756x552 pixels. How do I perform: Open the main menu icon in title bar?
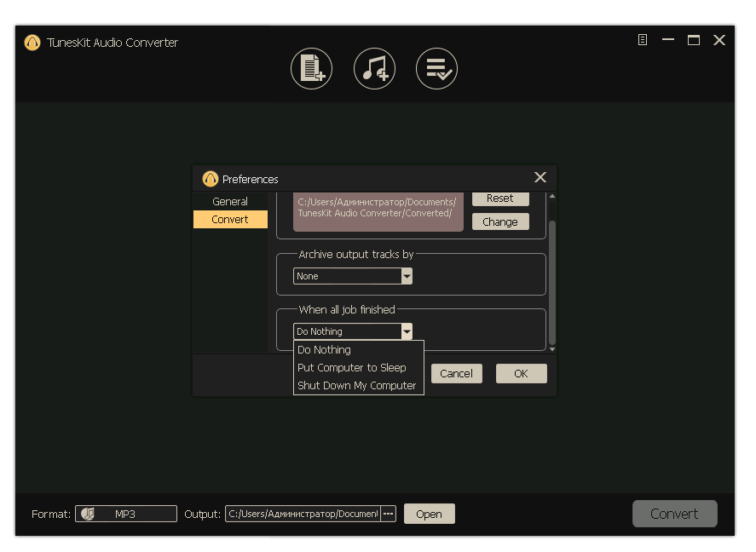click(x=642, y=40)
